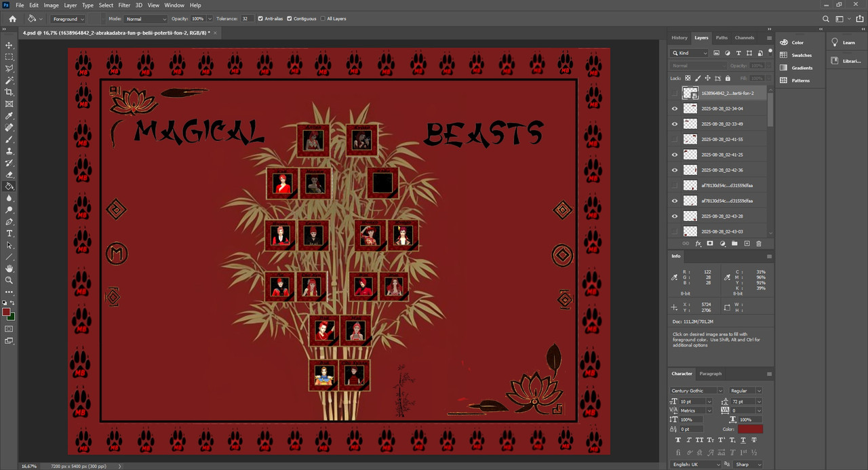Click the Tolerance value field
Image resolution: width=868 pixels, height=470 pixels.
pyautogui.click(x=246, y=19)
